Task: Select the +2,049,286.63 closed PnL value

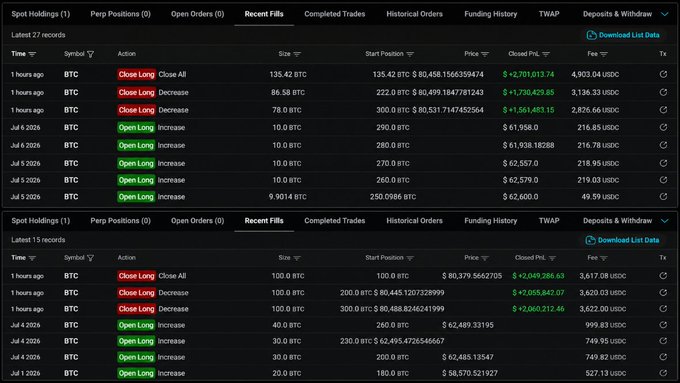Action: coord(538,275)
